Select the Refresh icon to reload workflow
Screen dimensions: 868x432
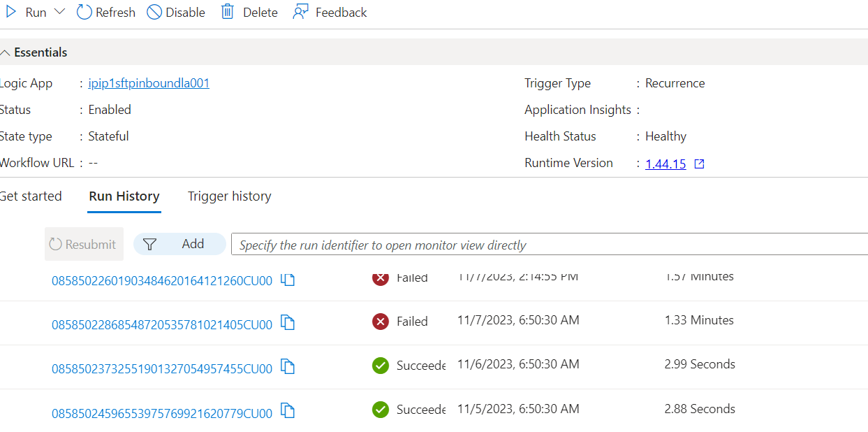[x=84, y=12]
